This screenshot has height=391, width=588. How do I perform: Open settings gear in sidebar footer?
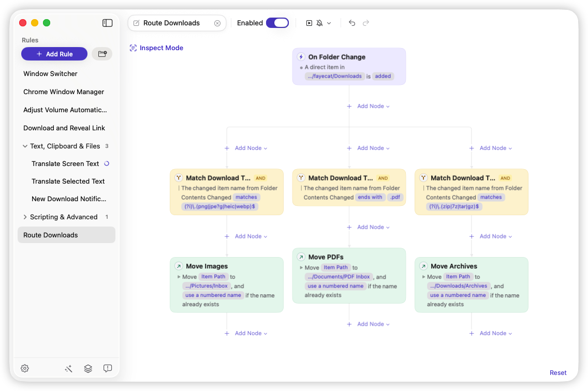25,369
